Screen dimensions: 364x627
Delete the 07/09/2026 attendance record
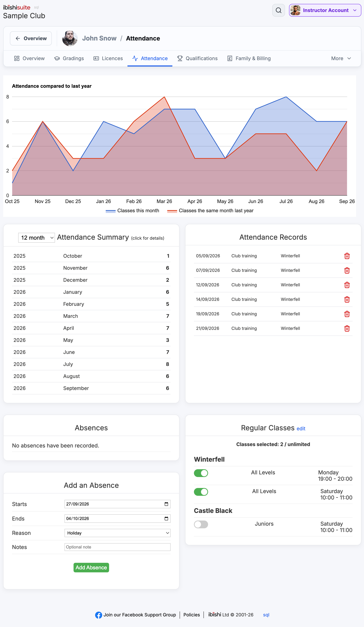(347, 270)
